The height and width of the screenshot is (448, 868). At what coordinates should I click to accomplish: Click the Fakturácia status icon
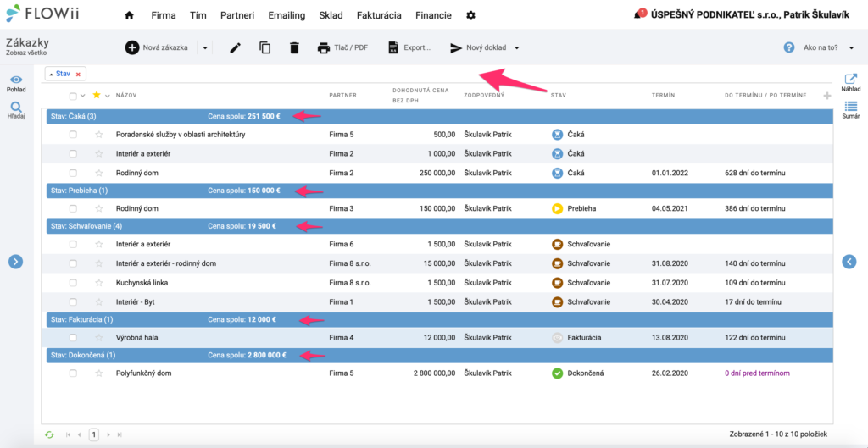tap(557, 337)
